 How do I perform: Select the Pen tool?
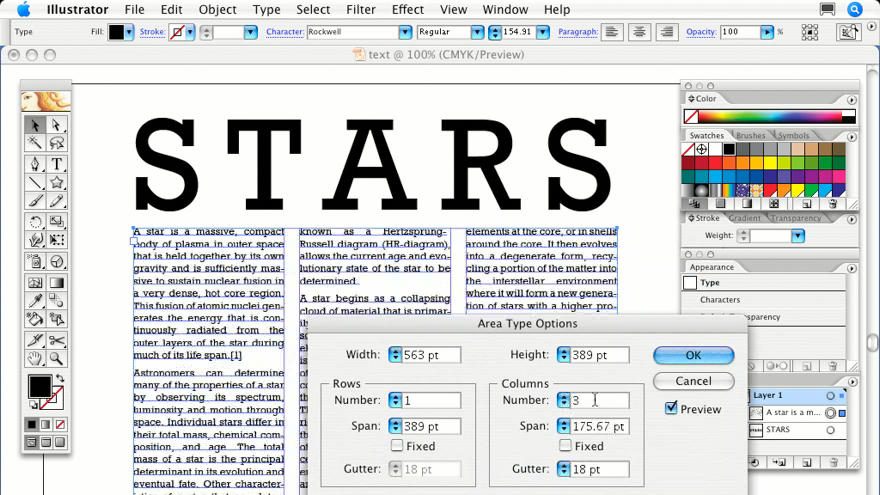(x=35, y=164)
